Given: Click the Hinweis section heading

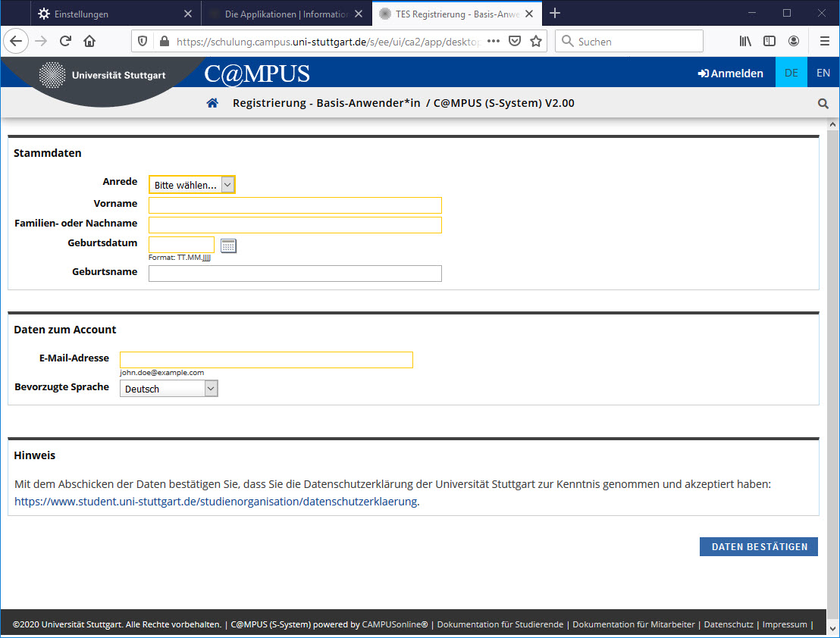Looking at the screenshot, I should (x=34, y=455).
